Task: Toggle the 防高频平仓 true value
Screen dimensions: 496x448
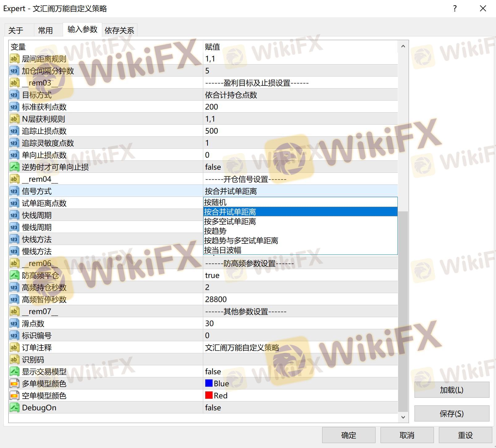Action: click(212, 275)
